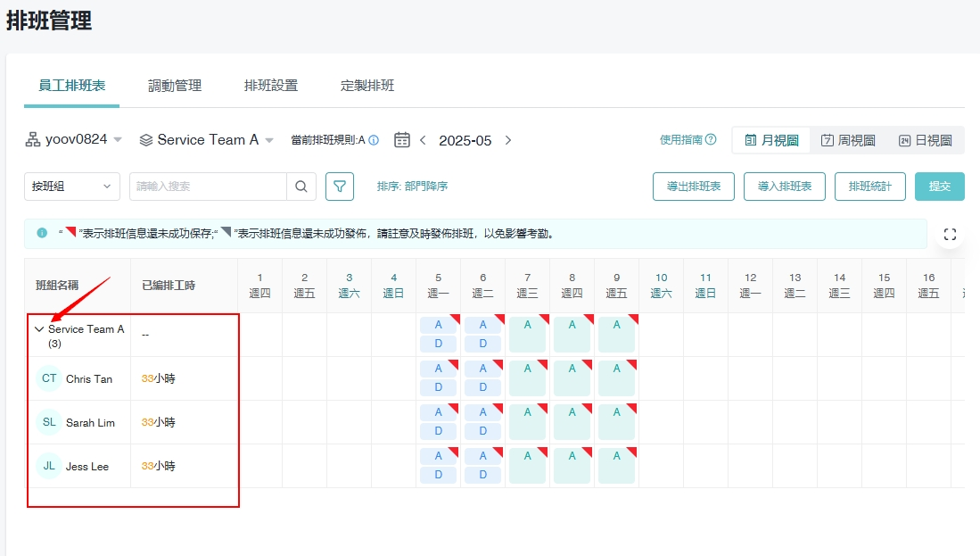The width and height of the screenshot is (980, 556).
Task: Click info icon beside current scheduling rule
Action: point(374,140)
